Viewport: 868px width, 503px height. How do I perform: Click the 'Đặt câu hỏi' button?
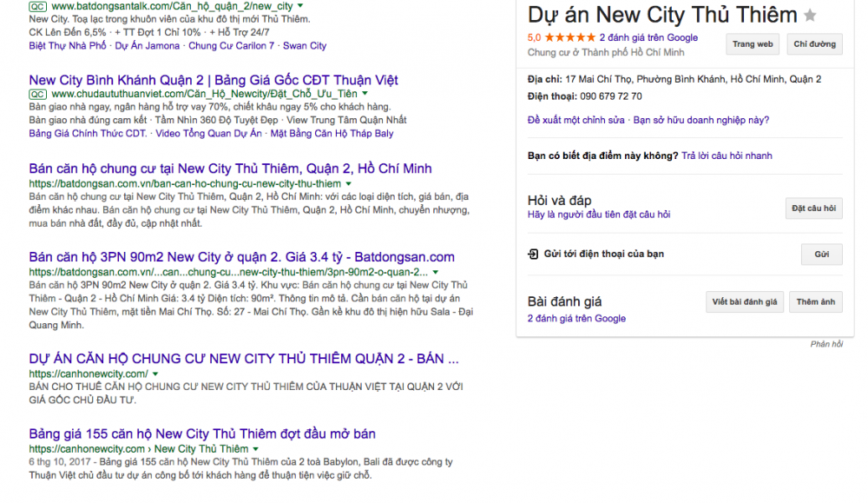point(815,208)
